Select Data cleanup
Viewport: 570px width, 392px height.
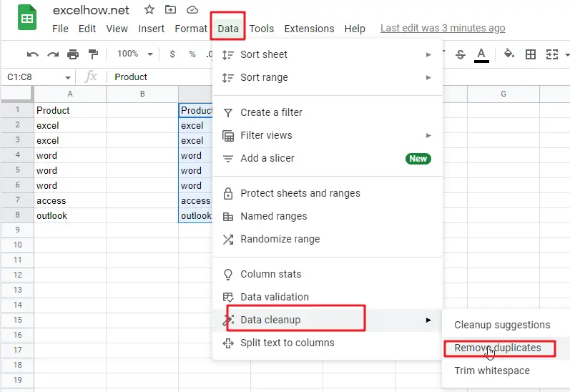pos(328,320)
